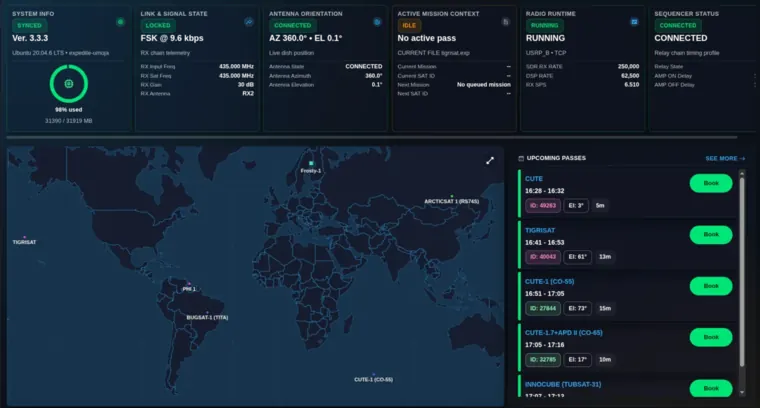Click the System Info panel icon

tap(121, 21)
